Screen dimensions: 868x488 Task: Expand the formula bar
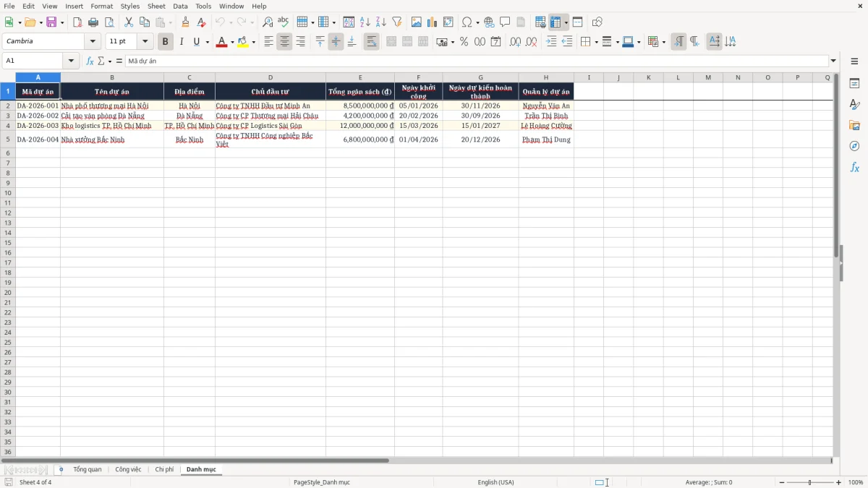tap(833, 61)
